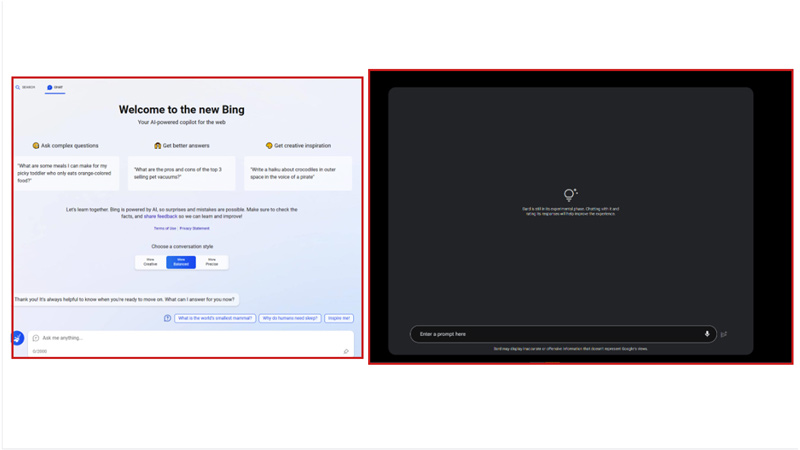Open the Privacy Statement link
Viewport: 800px width, 450px height.
pos(194,229)
